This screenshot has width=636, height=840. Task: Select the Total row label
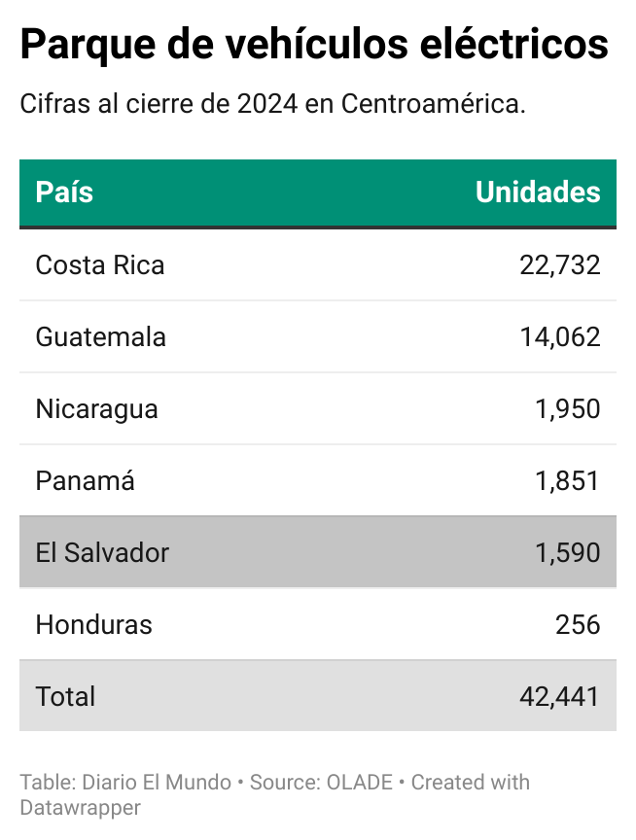pyautogui.click(x=65, y=696)
